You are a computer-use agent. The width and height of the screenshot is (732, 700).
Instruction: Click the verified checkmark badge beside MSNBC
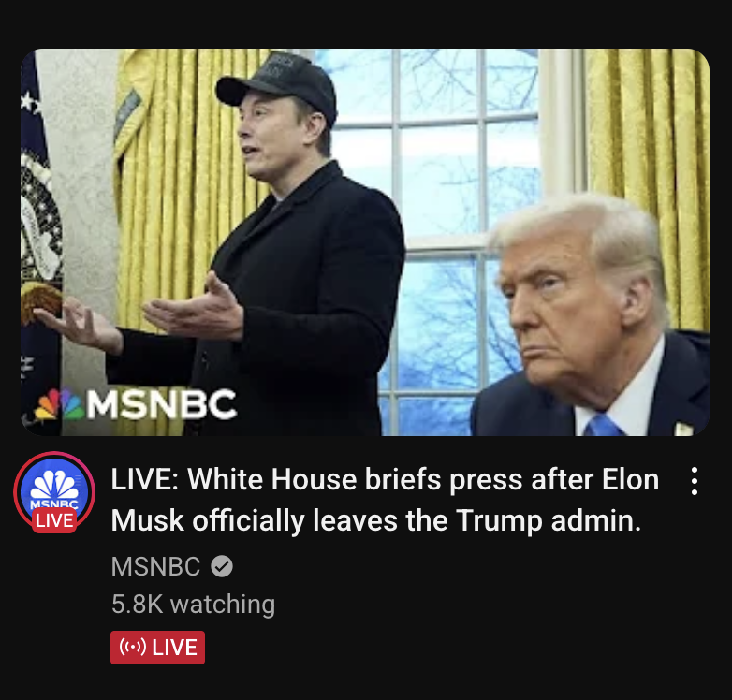tap(222, 566)
